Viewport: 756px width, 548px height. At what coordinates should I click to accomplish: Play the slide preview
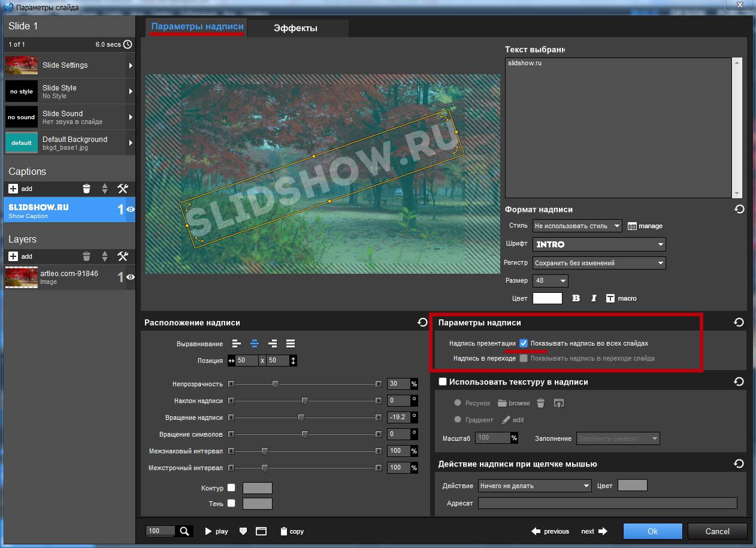(x=216, y=531)
